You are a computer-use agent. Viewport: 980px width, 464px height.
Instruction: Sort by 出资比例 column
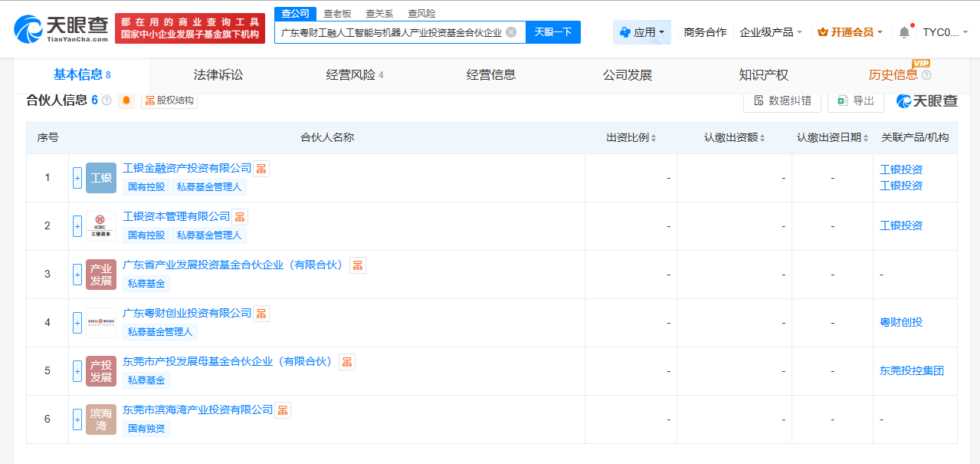pos(631,138)
